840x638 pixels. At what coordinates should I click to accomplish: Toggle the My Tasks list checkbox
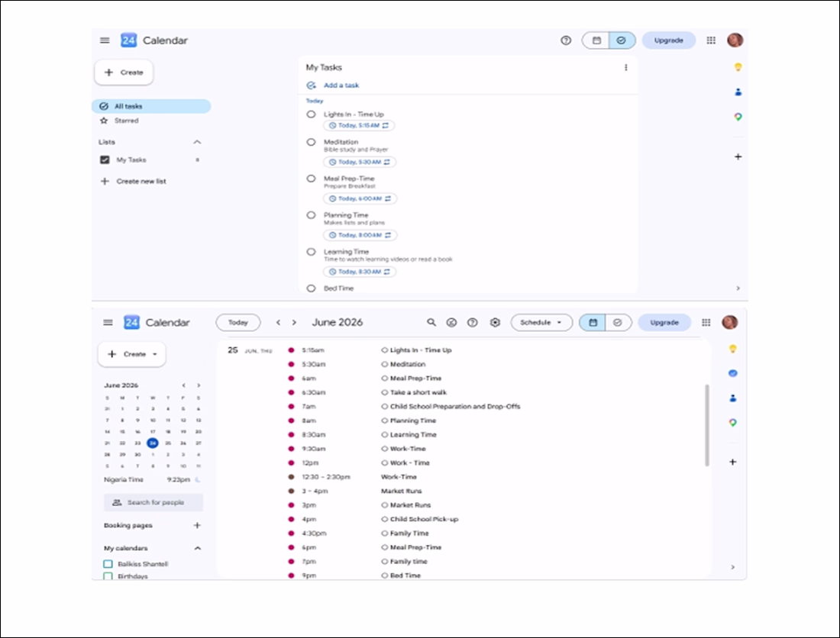[105, 159]
